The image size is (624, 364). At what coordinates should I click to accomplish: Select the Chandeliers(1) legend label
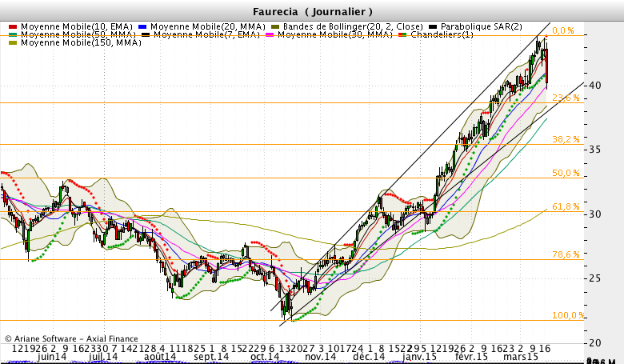[x=442, y=35]
